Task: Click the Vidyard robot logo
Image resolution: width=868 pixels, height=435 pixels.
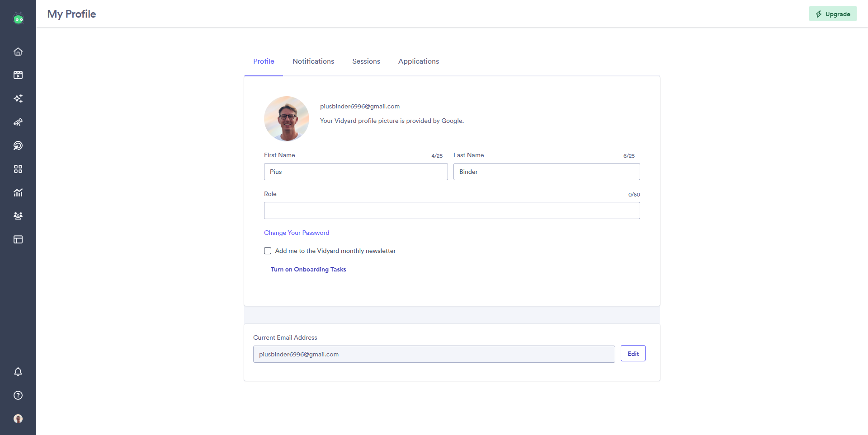Action: pos(18,19)
